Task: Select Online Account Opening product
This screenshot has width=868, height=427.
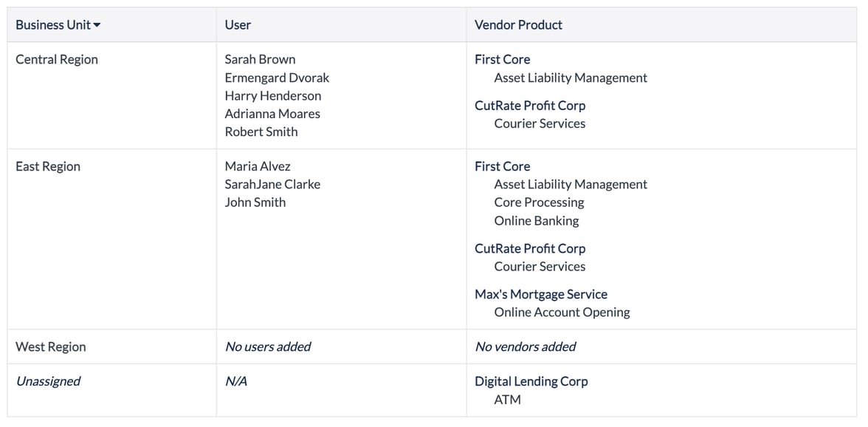Action: [562, 312]
